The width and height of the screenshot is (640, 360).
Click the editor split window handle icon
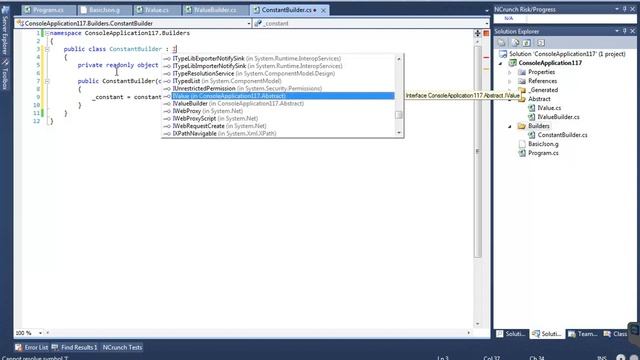click(478, 33)
